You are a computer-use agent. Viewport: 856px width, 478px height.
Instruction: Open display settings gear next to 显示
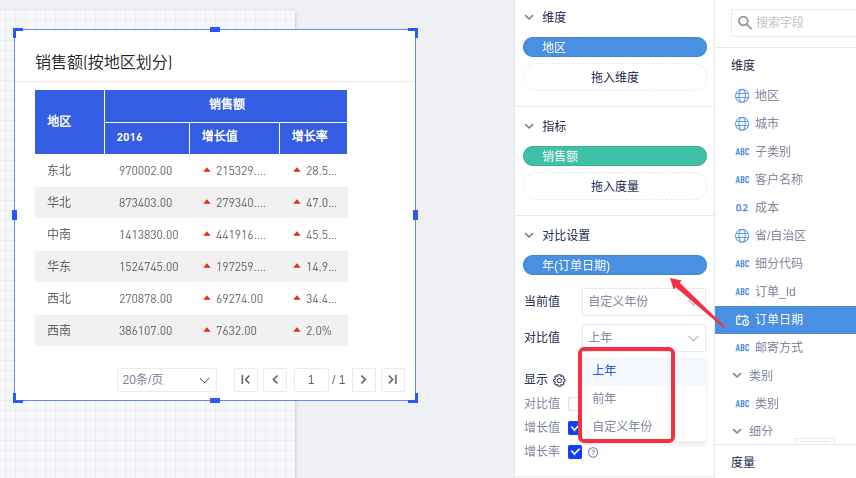560,380
